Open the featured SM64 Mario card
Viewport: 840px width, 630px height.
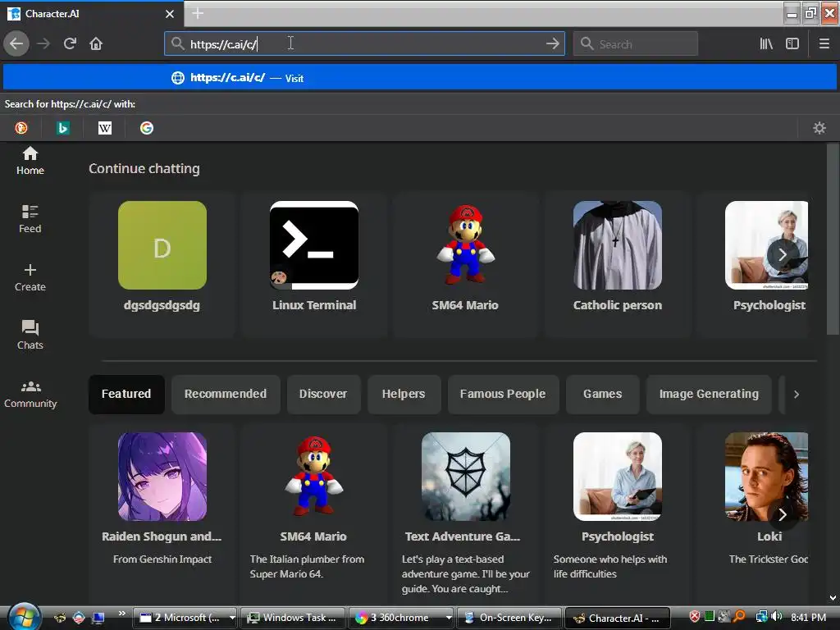[x=314, y=514]
